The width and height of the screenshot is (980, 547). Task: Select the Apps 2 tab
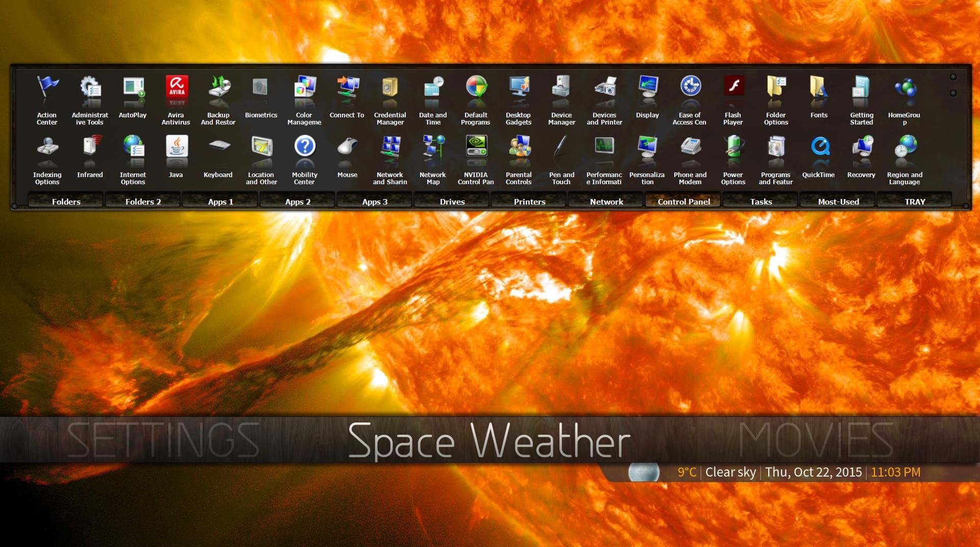(x=298, y=202)
